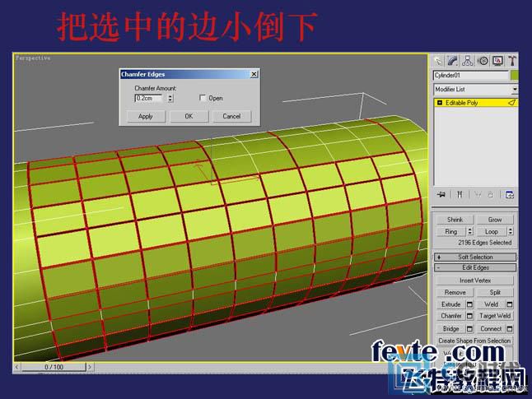
Task: Open the Modify command panel tab
Action: tap(453, 61)
